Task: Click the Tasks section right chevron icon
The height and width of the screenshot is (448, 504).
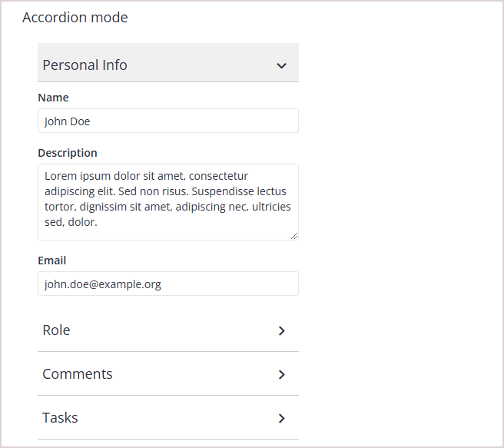Action: tap(282, 418)
